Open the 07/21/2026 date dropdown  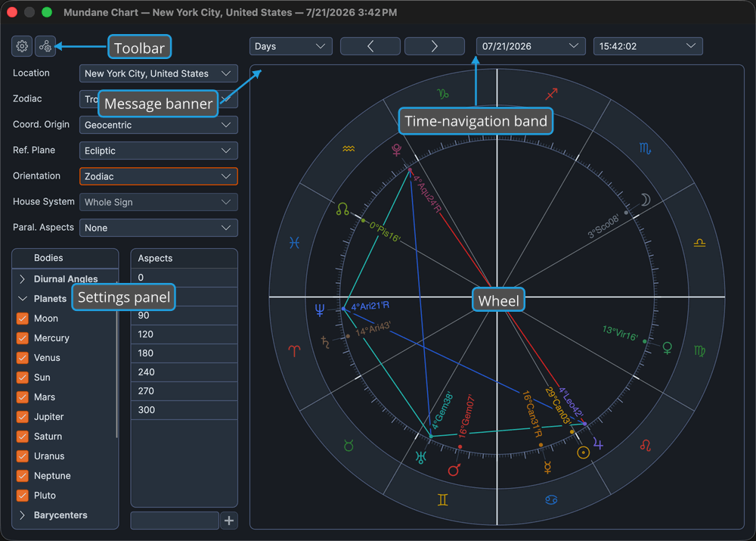click(531, 46)
